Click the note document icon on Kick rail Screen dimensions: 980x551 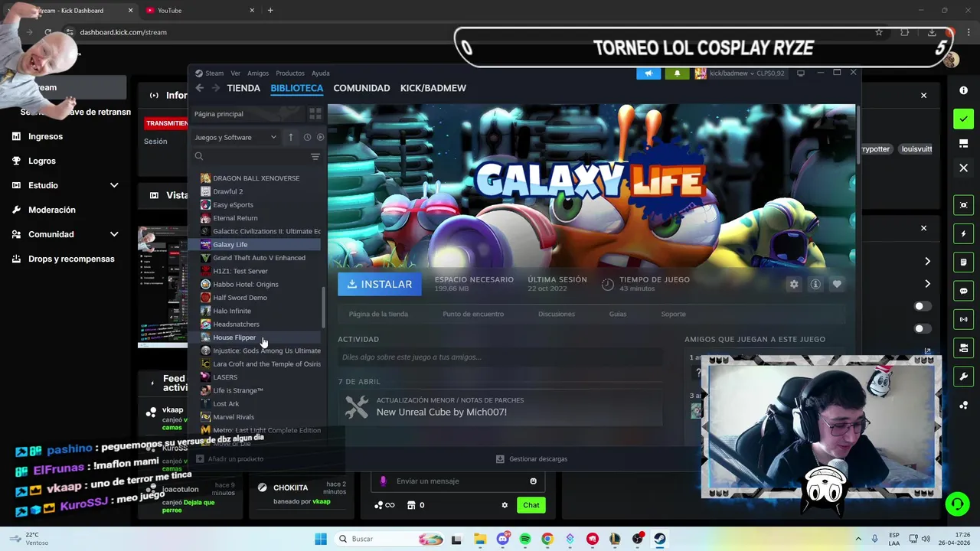point(963,262)
